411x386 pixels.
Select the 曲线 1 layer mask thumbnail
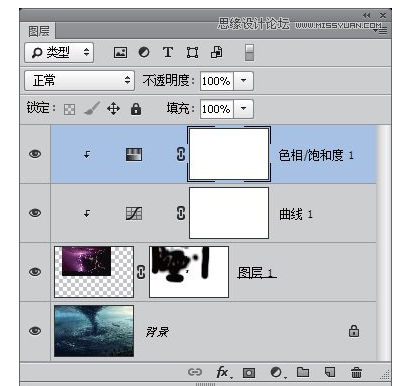pyautogui.click(x=229, y=213)
